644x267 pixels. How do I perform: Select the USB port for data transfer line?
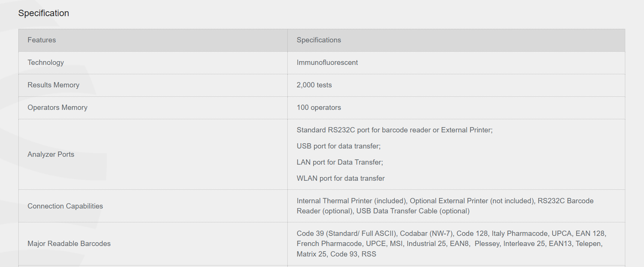pos(338,146)
